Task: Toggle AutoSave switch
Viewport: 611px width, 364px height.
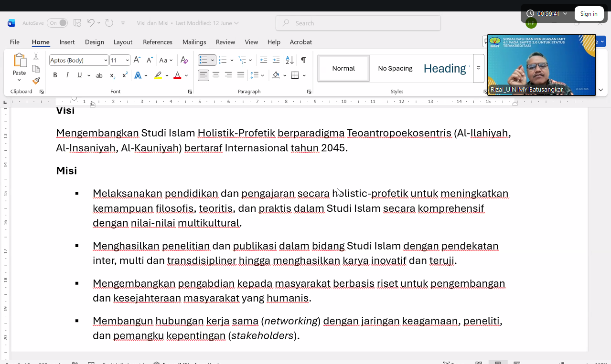Action: pyautogui.click(x=58, y=23)
